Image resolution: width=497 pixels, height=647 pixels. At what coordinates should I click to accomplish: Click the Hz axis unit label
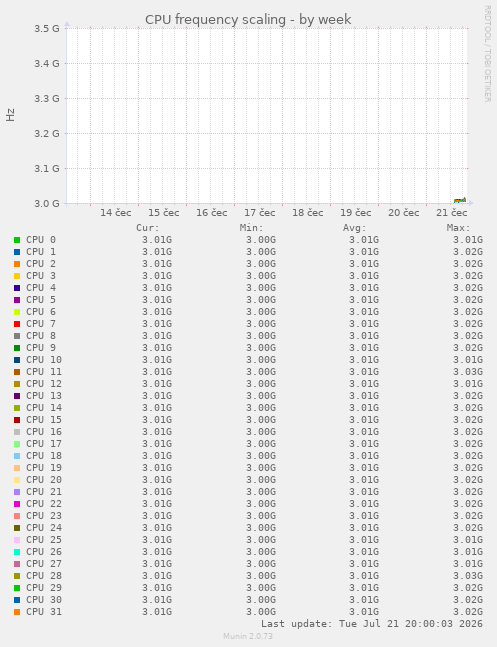click(10, 115)
